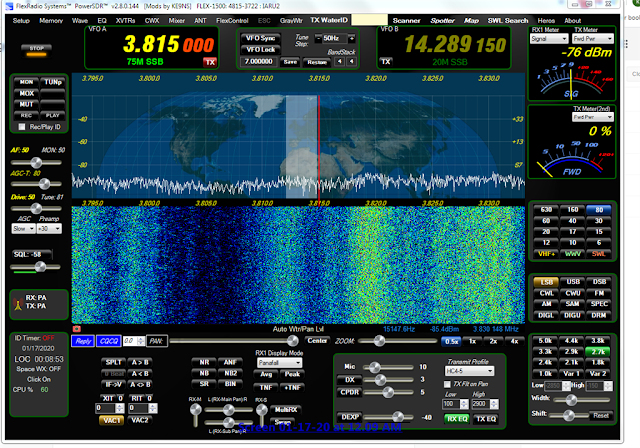Toggle the MON monitor button
Image resolution: width=640 pixels, height=448 pixels.
27,82
